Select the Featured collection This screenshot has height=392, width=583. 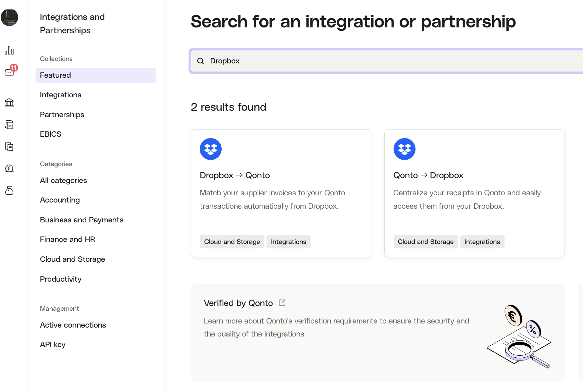[96, 75]
